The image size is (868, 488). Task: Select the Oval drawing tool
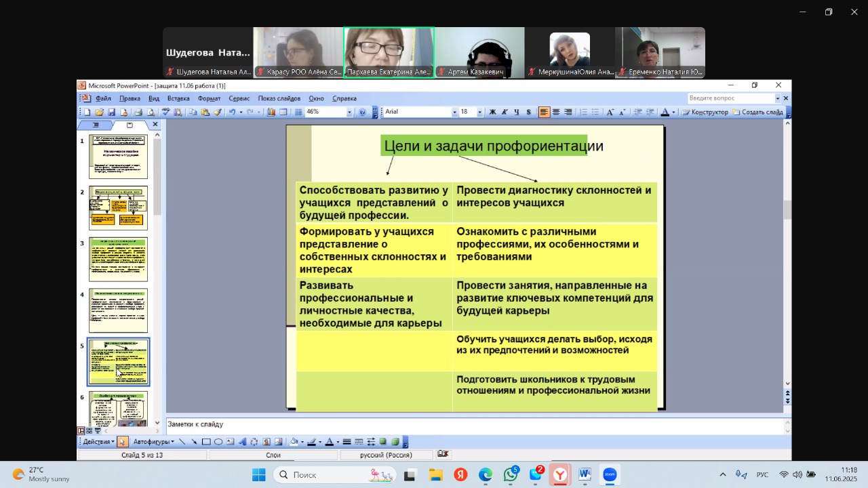[x=218, y=442]
